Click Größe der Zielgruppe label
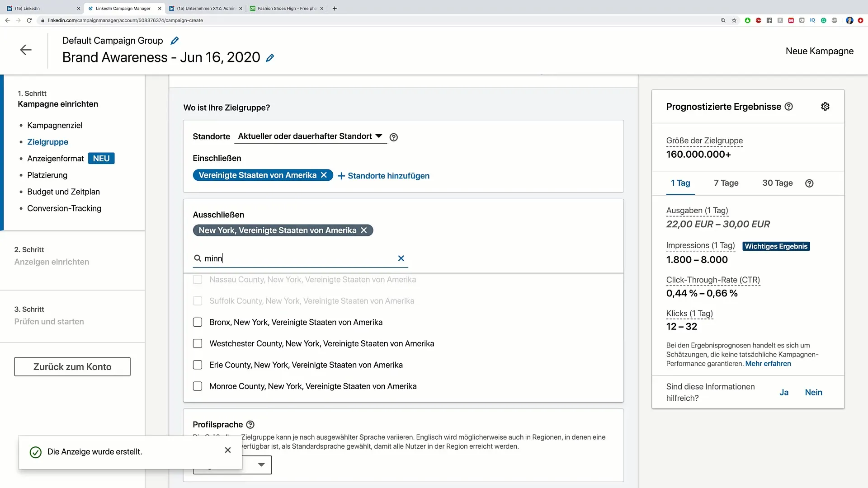Viewport: 868px width, 488px height. pyautogui.click(x=704, y=141)
